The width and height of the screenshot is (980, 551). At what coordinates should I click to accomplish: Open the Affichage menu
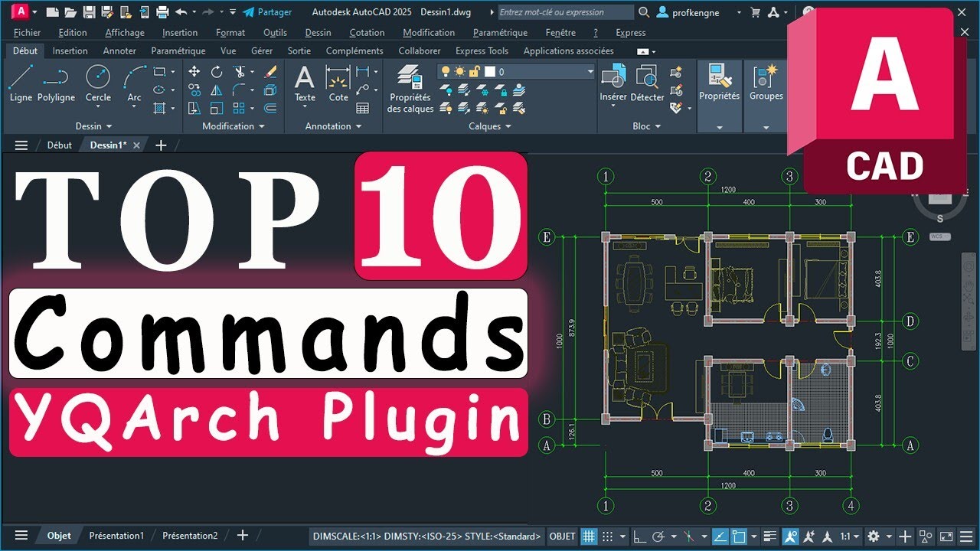[125, 33]
